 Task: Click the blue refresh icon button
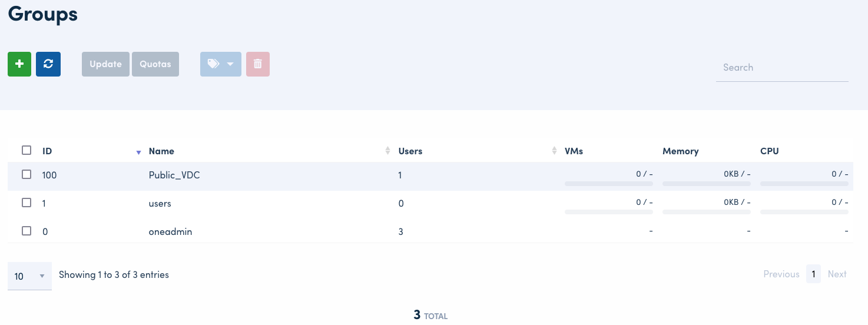(48, 64)
